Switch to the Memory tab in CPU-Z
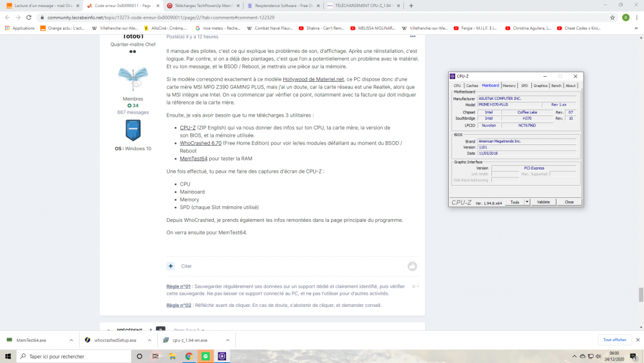 click(509, 86)
